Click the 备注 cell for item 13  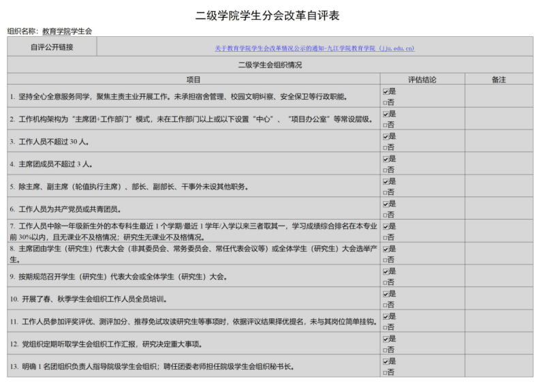[499, 366]
